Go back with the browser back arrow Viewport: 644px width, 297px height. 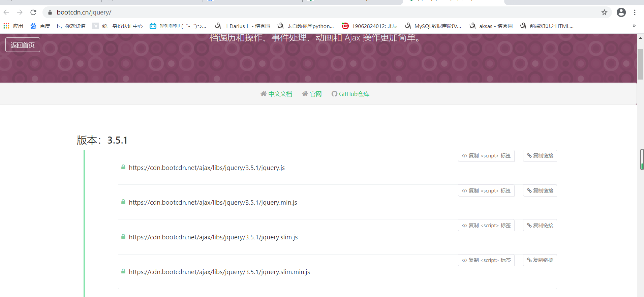point(6,12)
